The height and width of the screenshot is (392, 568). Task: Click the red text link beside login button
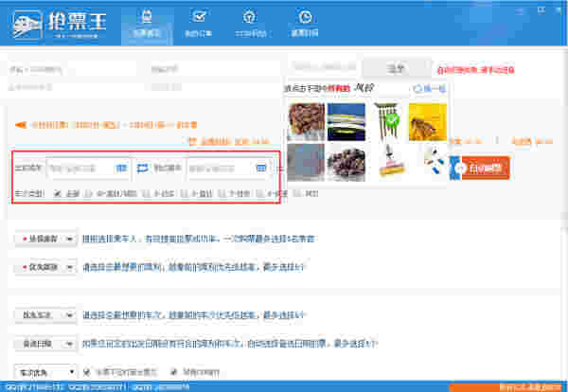coord(475,69)
